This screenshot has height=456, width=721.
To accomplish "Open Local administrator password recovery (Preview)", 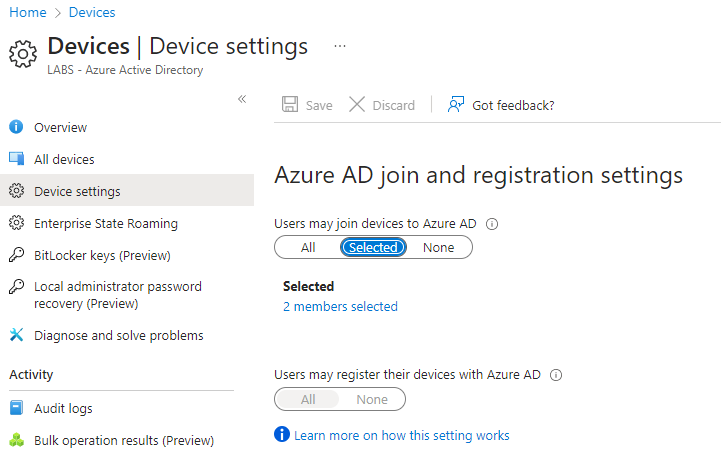I will (x=118, y=295).
